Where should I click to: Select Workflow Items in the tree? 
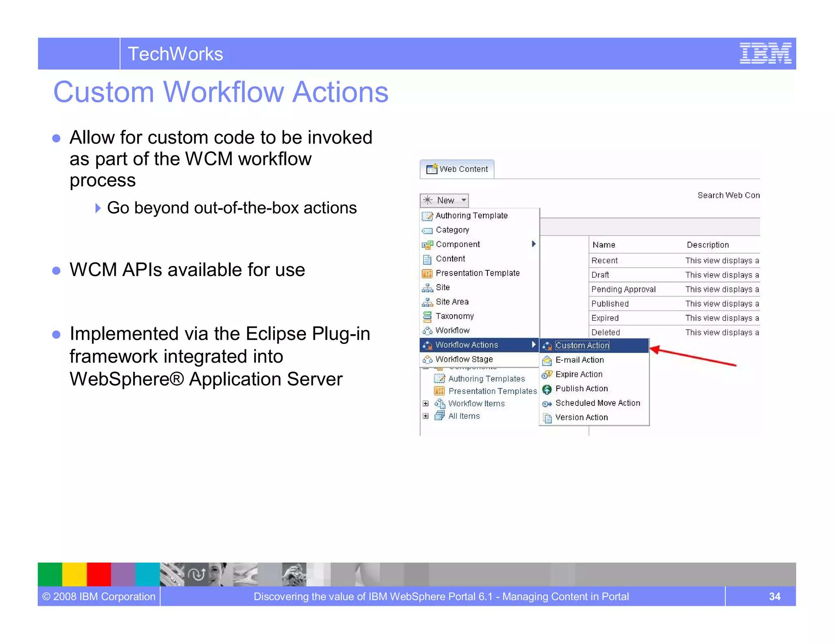[x=476, y=404]
